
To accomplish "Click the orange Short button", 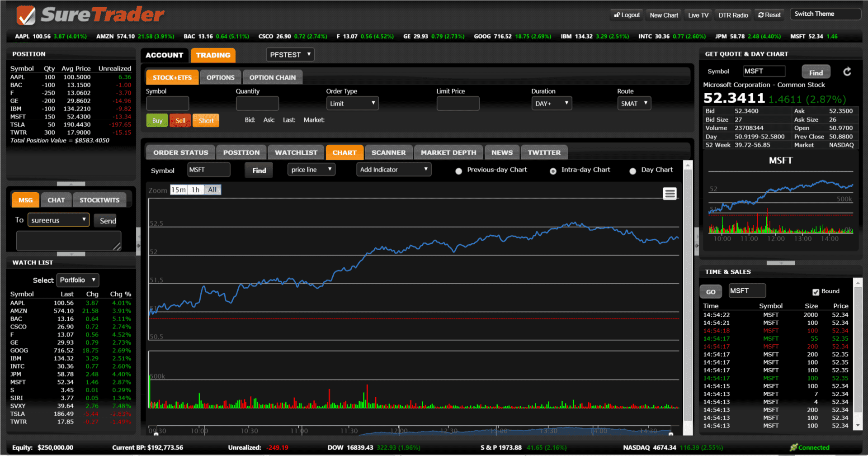I will click(x=206, y=120).
